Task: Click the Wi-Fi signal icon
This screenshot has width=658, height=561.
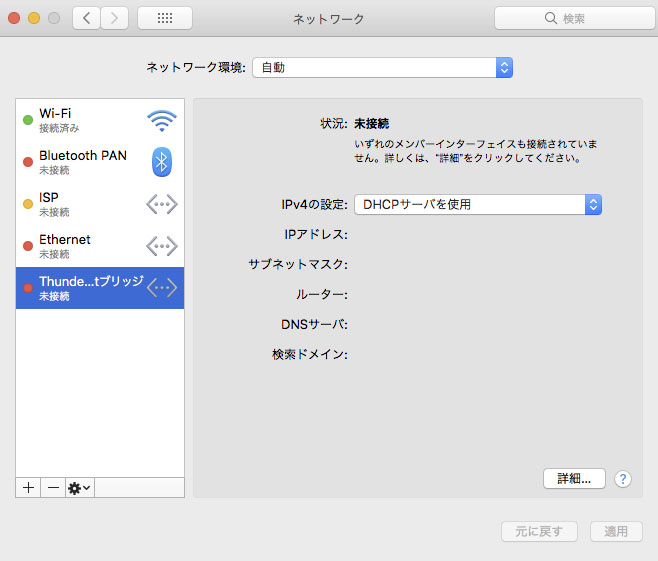Action: pyautogui.click(x=162, y=121)
